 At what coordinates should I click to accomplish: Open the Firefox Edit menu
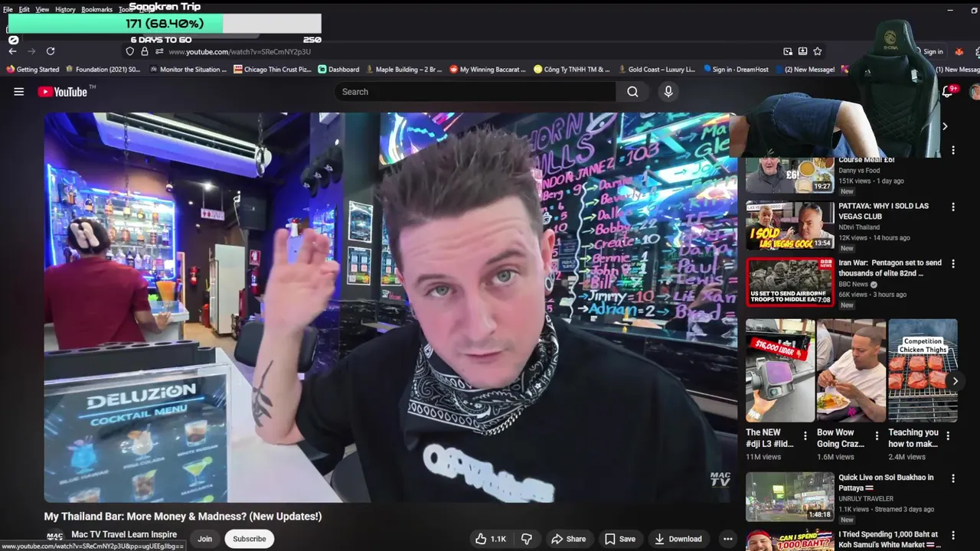pyautogui.click(x=24, y=9)
